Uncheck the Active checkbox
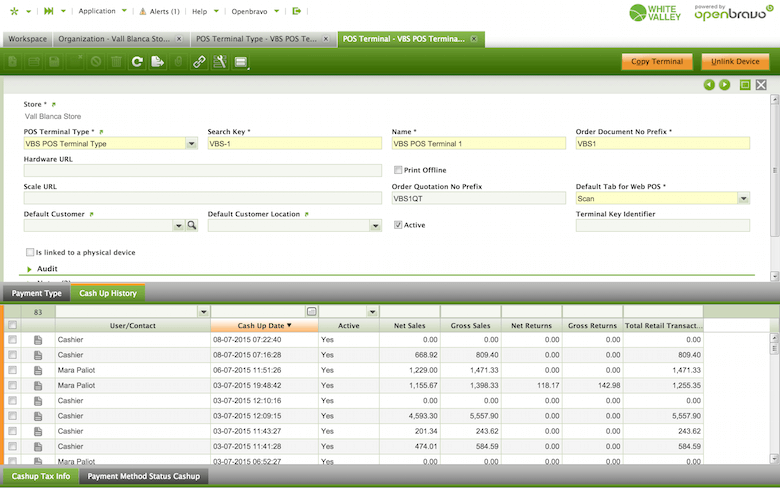This screenshot has width=780, height=488. pos(398,225)
